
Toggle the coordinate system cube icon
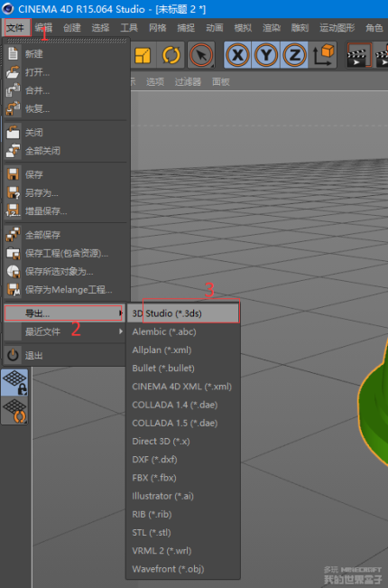324,55
